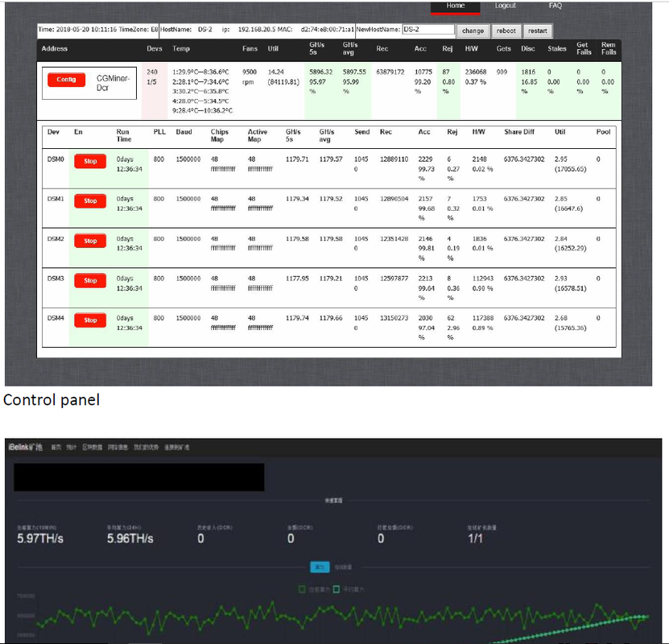
Task: Select the 63879172 Rec value
Action: 390,72
